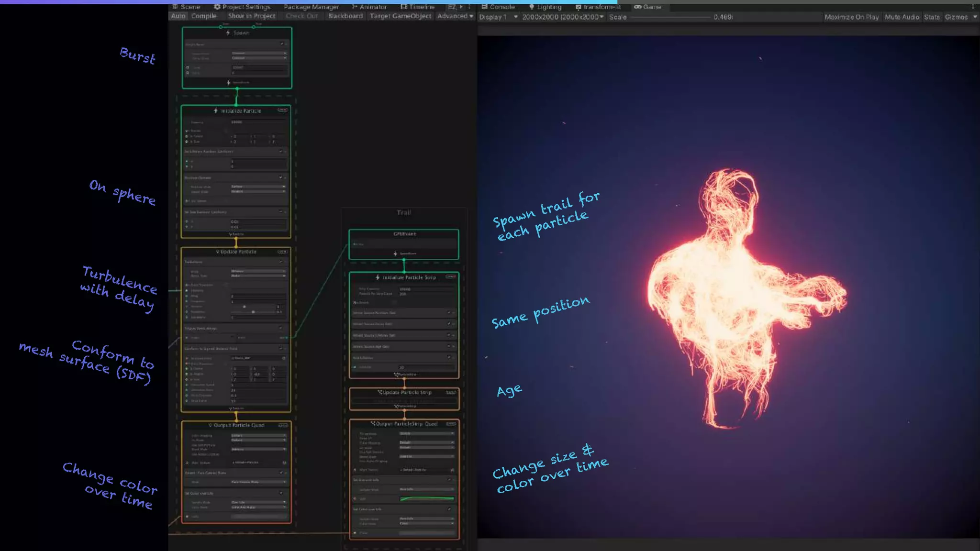Screen dimensions: 980x551
Task: Click the lightning icon on Spawn node
Action: pos(228,33)
